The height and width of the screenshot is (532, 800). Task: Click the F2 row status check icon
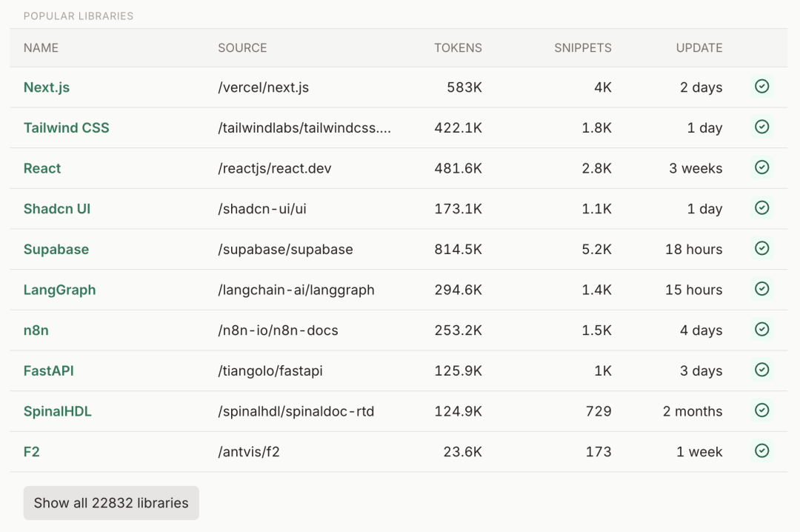[x=761, y=450]
